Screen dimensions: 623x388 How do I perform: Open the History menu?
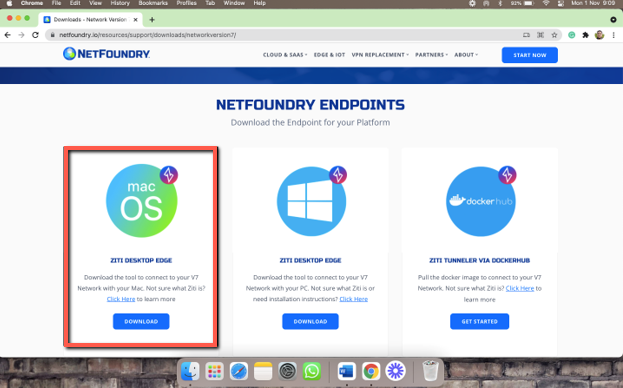pyautogui.click(x=120, y=3)
